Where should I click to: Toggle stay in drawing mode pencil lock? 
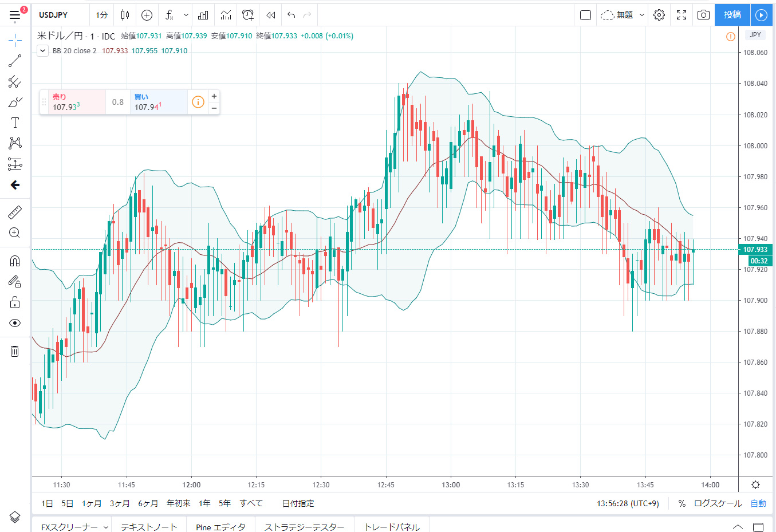coord(15,281)
